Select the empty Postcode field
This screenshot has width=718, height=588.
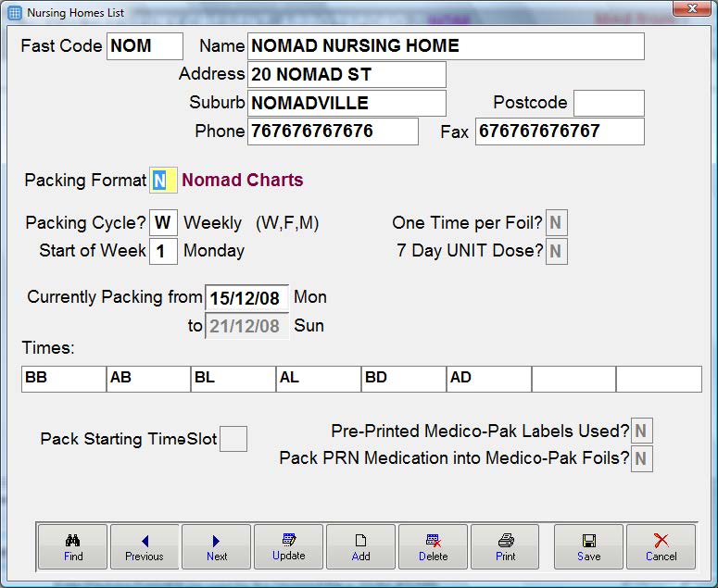[609, 103]
